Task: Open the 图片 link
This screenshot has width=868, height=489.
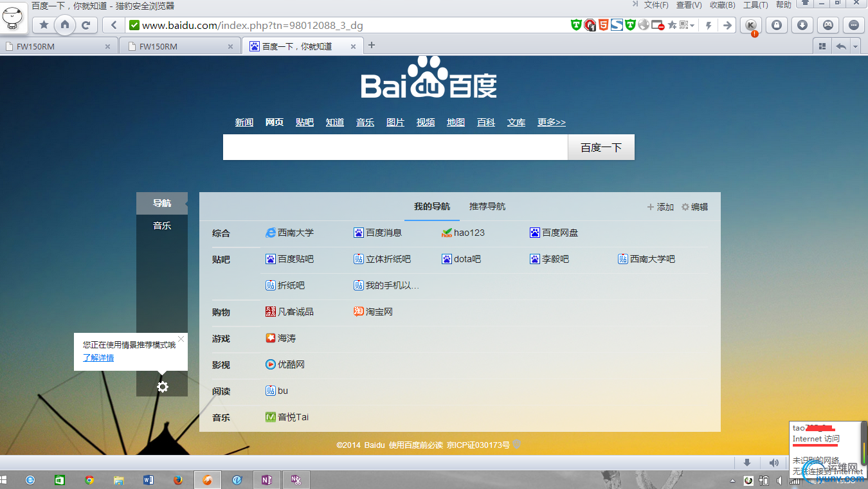Action: pos(395,122)
